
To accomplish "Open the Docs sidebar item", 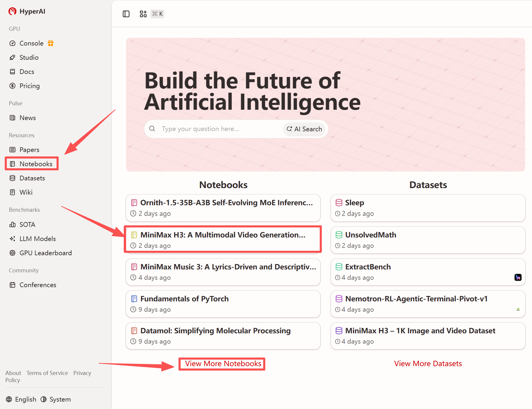I will coord(27,72).
